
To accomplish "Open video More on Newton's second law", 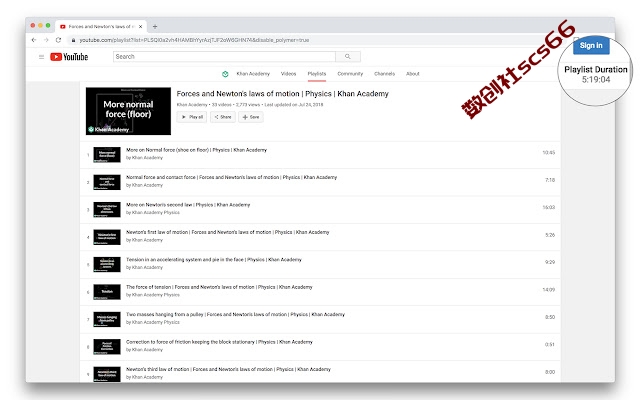I will 188,205.
